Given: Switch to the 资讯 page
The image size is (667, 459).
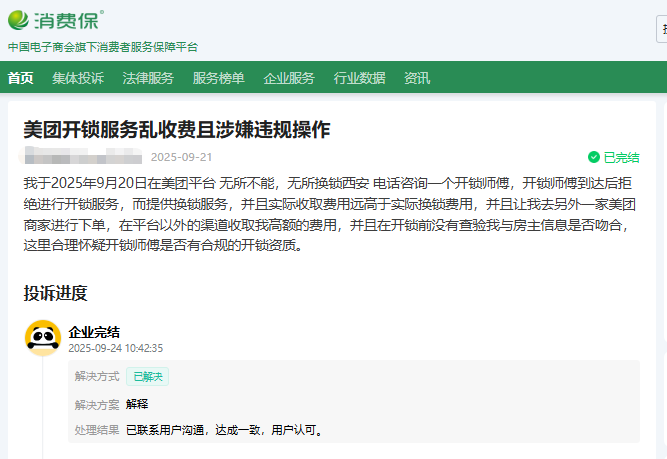Looking at the screenshot, I should click(417, 78).
